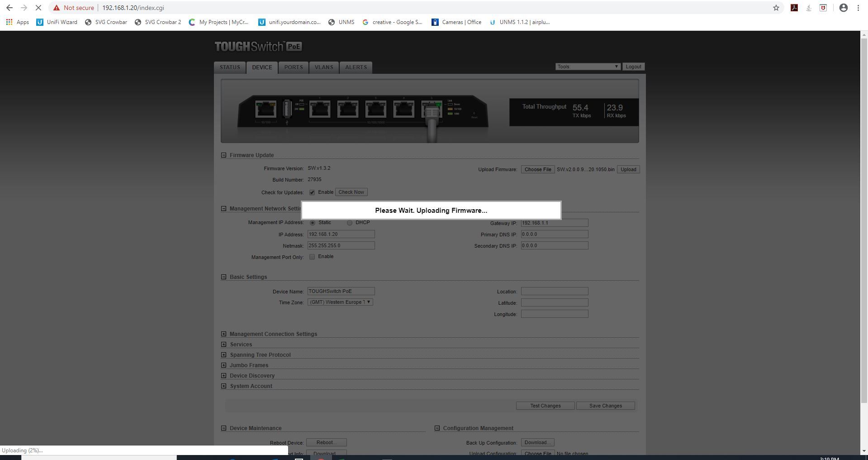The width and height of the screenshot is (868, 460).
Task: Click the Device Name input field
Action: coord(341,291)
